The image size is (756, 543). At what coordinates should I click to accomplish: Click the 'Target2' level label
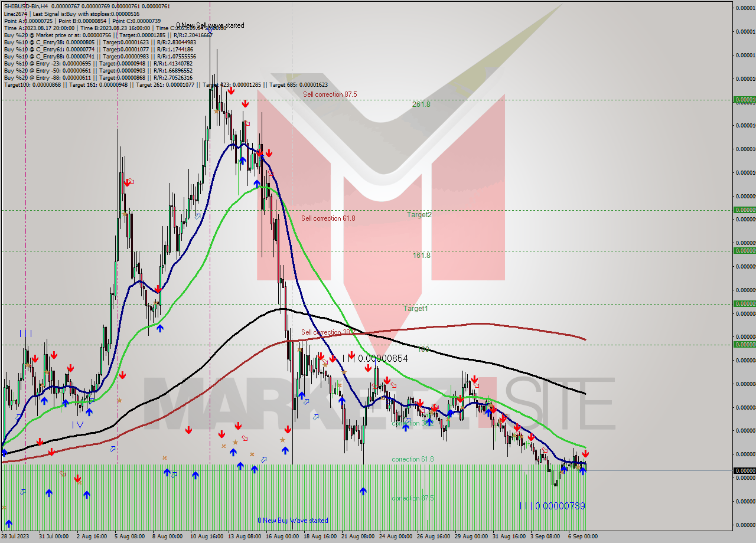tap(419, 215)
